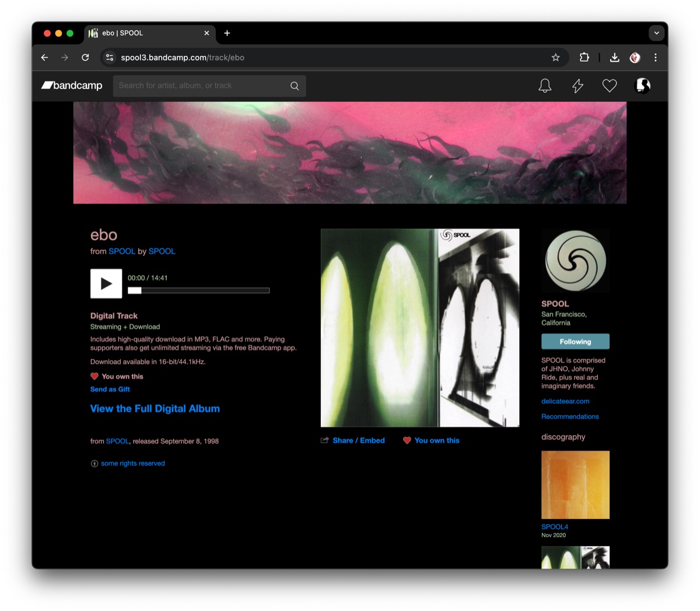Click some rights reserved license link

click(133, 463)
